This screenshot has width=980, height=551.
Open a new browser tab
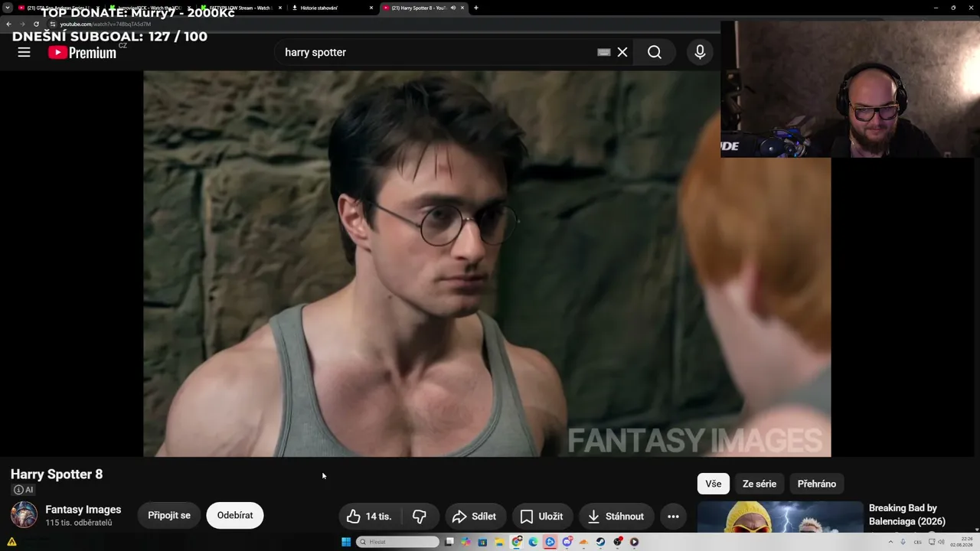click(476, 8)
